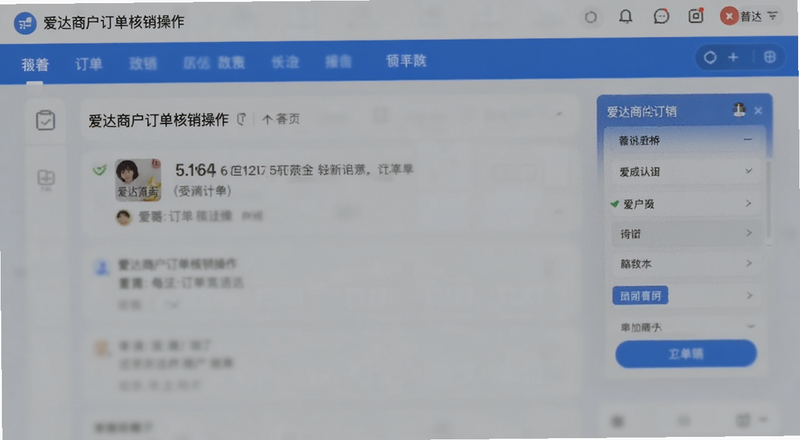Click the dark blurred icon at bottom right
800x440 pixels.
pyautogui.click(x=618, y=421)
